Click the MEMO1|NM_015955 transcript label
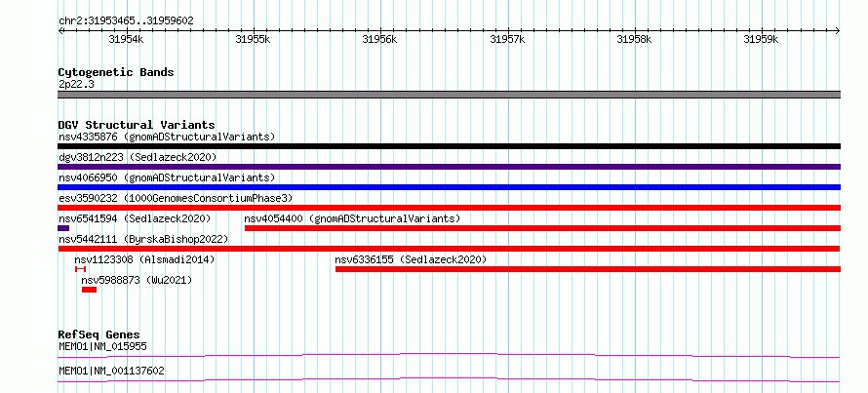The height and width of the screenshot is (393, 868). click(x=102, y=347)
